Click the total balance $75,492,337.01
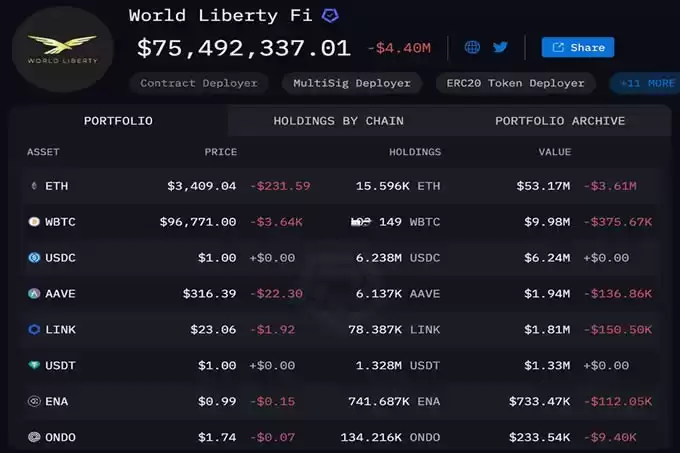This screenshot has height=453, width=680. tap(243, 48)
